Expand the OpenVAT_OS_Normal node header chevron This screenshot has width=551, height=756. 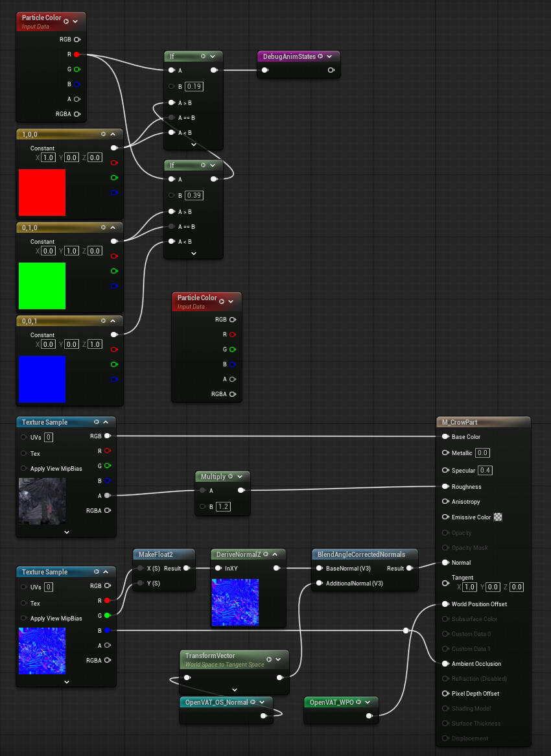[262, 702]
